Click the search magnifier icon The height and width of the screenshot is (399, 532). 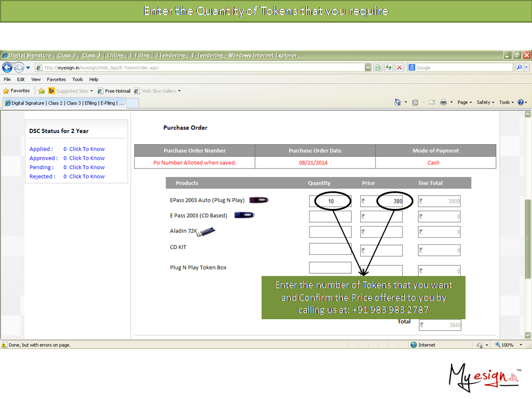pos(519,68)
